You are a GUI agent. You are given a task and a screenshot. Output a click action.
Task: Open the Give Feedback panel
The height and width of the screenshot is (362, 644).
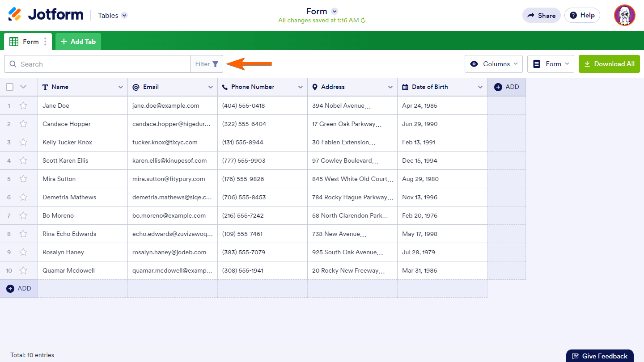[600, 356]
